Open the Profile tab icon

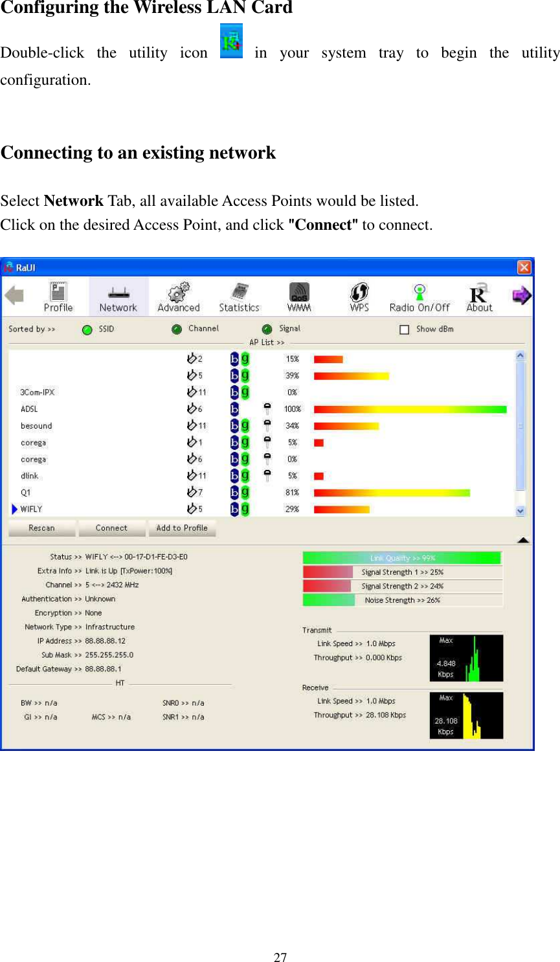pyautogui.click(x=58, y=295)
